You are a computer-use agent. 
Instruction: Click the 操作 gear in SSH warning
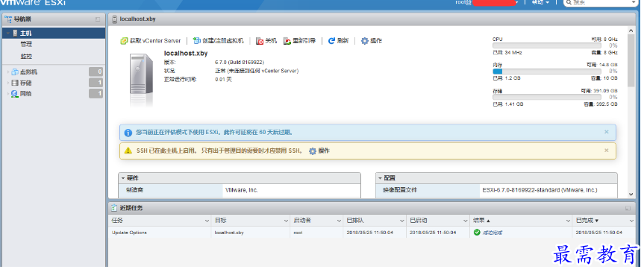(313, 151)
